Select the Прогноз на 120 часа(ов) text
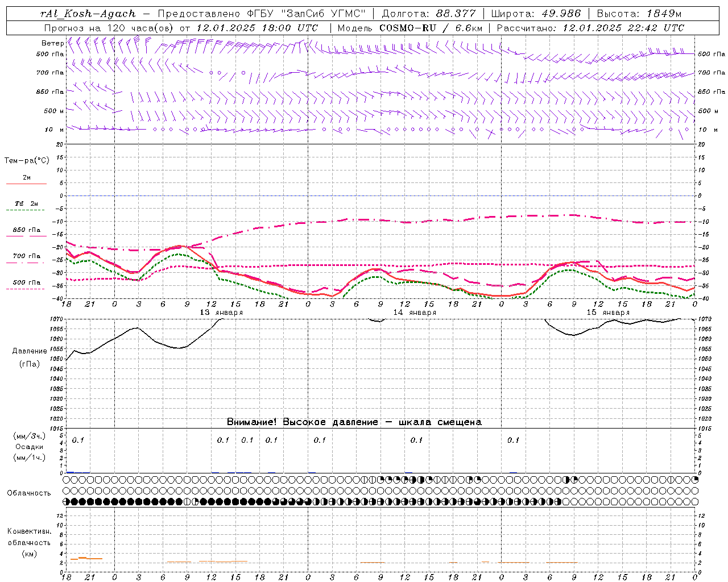Screen dimensions: 728x582 coord(109,28)
